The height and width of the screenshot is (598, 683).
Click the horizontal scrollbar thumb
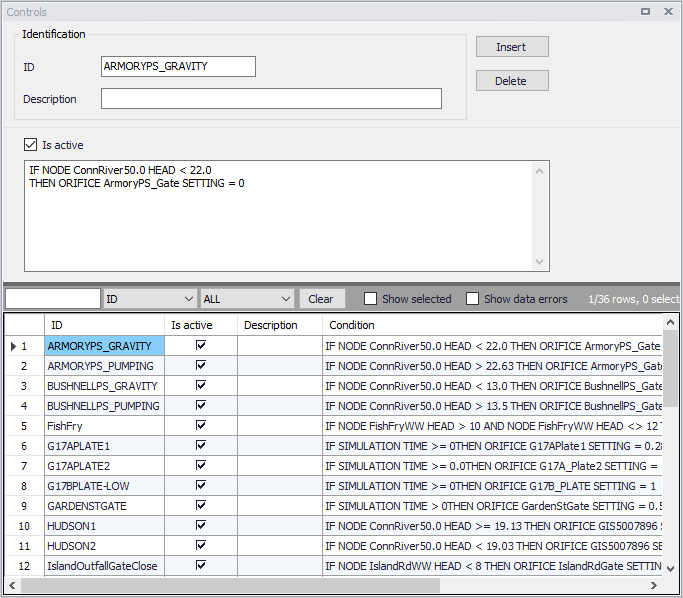pyautogui.click(x=230, y=585)
